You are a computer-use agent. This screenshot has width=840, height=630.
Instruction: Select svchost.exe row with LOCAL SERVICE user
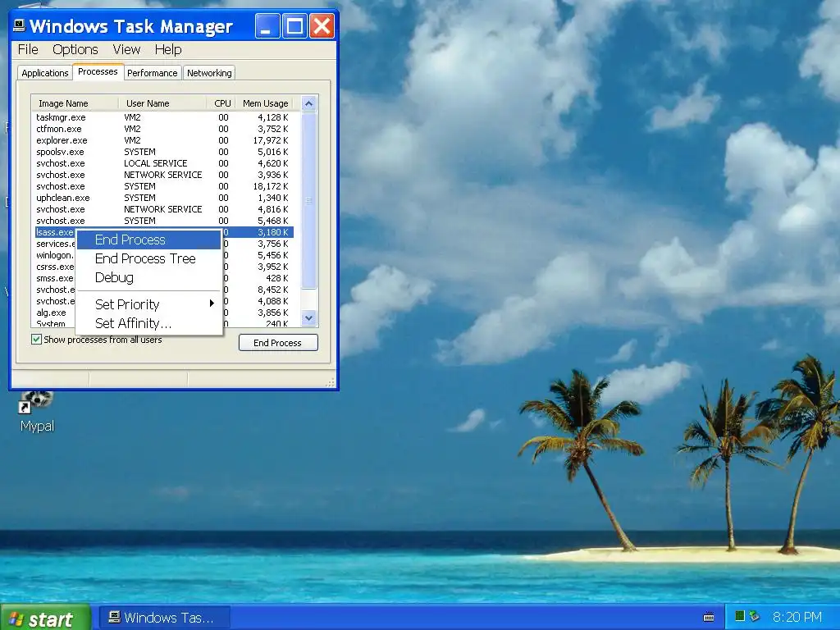[162, 163]
